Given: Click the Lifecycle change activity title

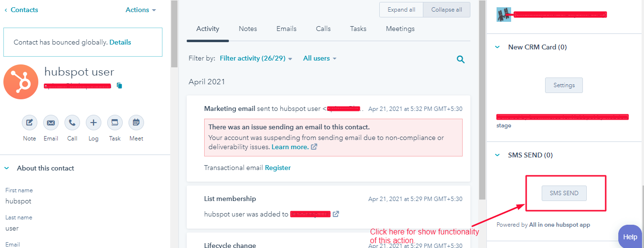Looking at the screenshot, I should point(230,245).
